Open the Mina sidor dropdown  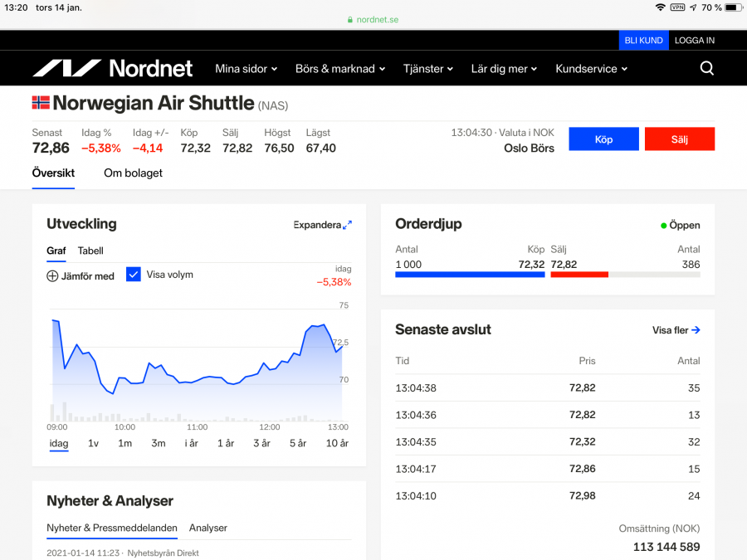pyautogui.click(x=246, y=69)
